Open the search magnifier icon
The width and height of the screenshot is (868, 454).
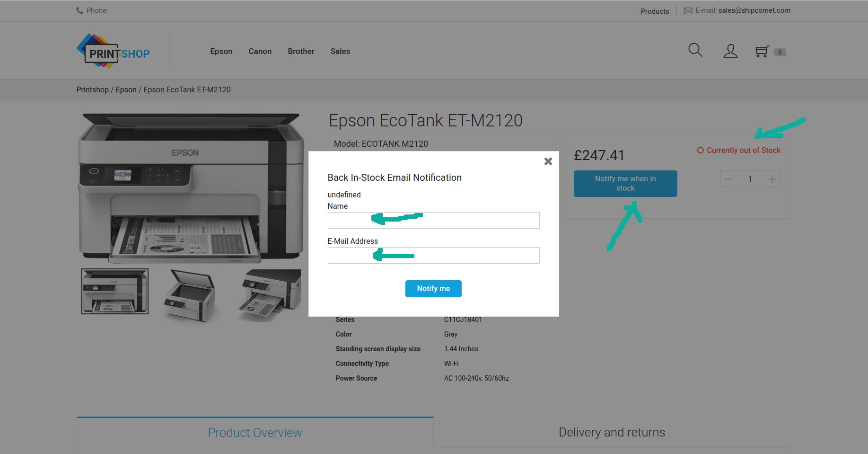pyautogui.click(x=695, y=50)
